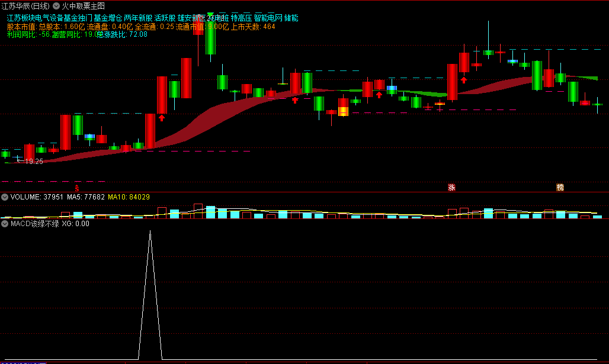Click the XG: 0.00 value

click(x=76, y=224)
